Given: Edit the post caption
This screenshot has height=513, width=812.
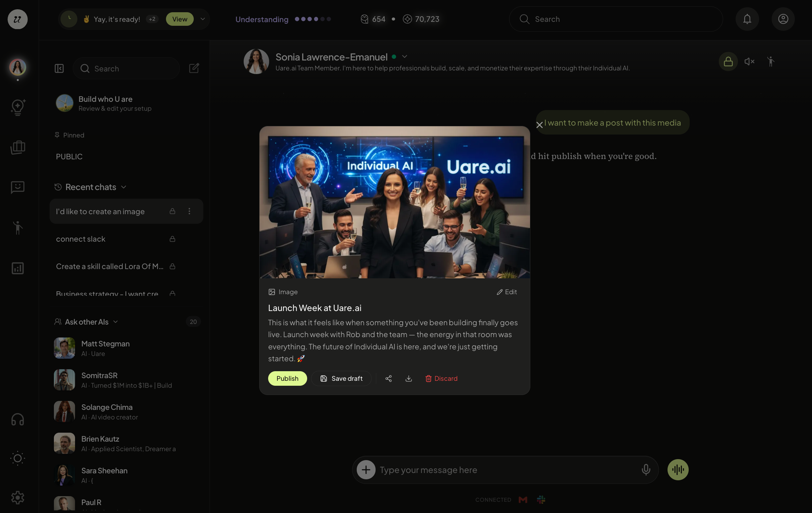Looking at the screenshot, I should (x=507, y=292).
